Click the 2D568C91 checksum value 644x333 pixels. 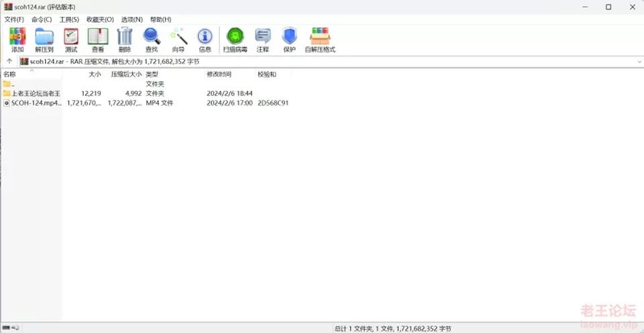pos(273,103)
